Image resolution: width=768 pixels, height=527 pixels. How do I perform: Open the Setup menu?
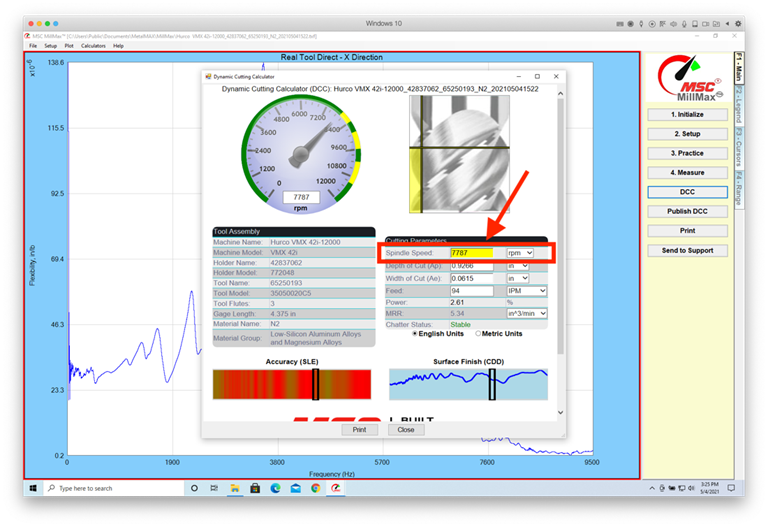[50, 46]
